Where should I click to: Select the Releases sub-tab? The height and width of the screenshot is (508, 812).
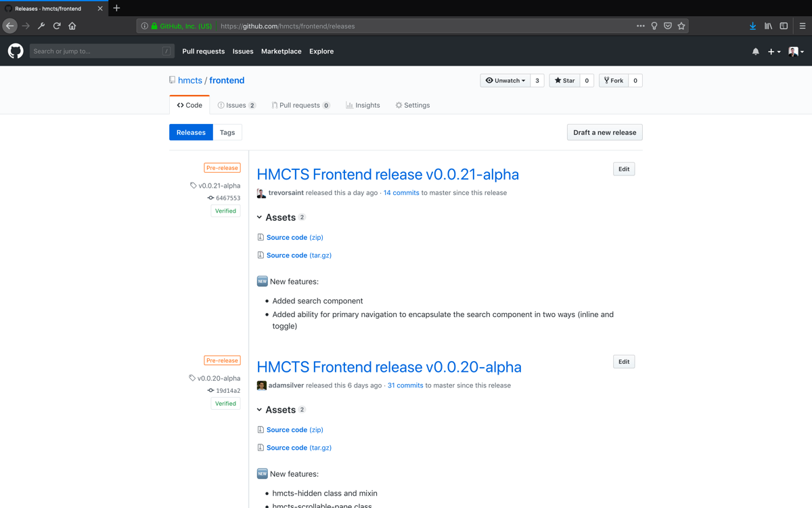click(x=191, y=132)
